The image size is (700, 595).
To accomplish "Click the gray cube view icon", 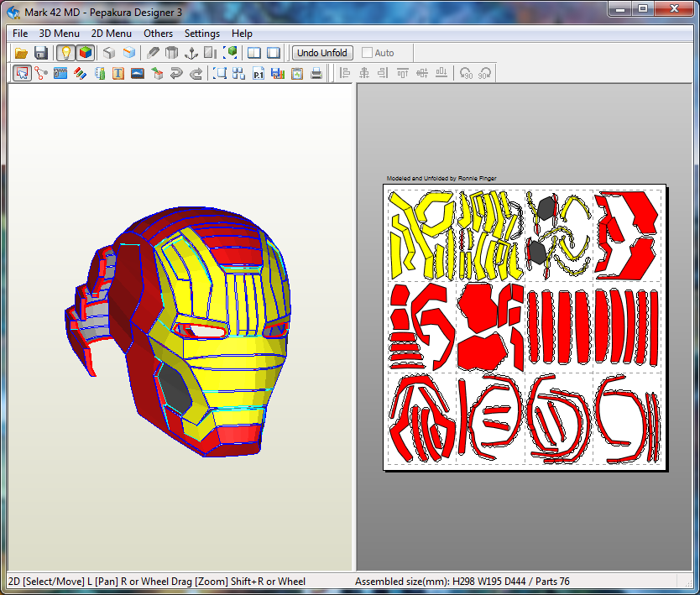I will (109, 53).
